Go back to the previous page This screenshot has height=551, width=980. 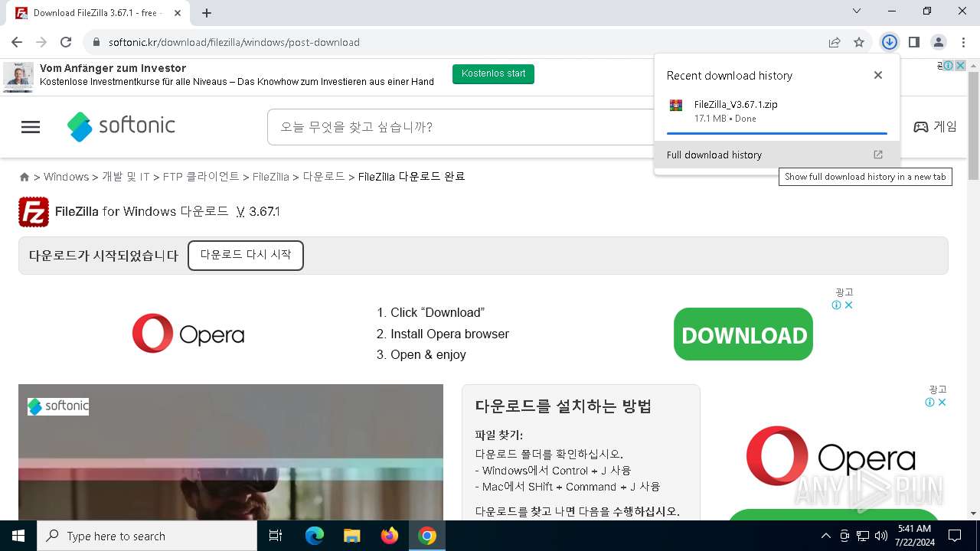click(17, 42)
